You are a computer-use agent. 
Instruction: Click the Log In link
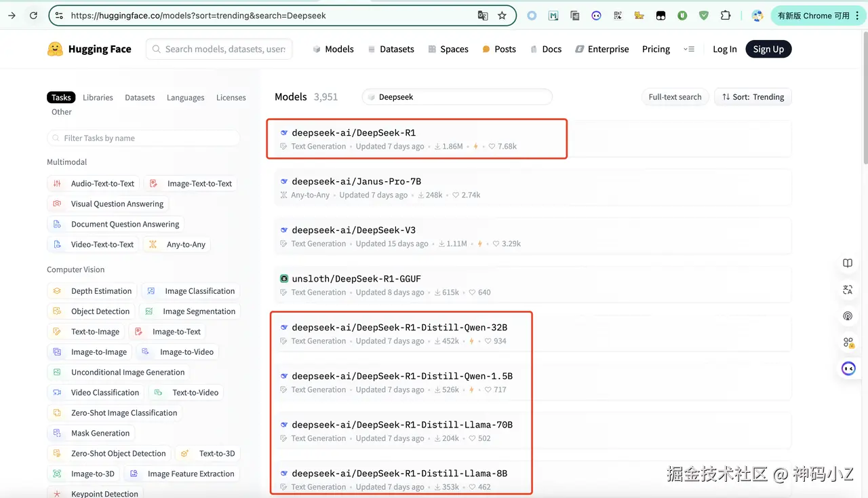click(x=724, y=49)
